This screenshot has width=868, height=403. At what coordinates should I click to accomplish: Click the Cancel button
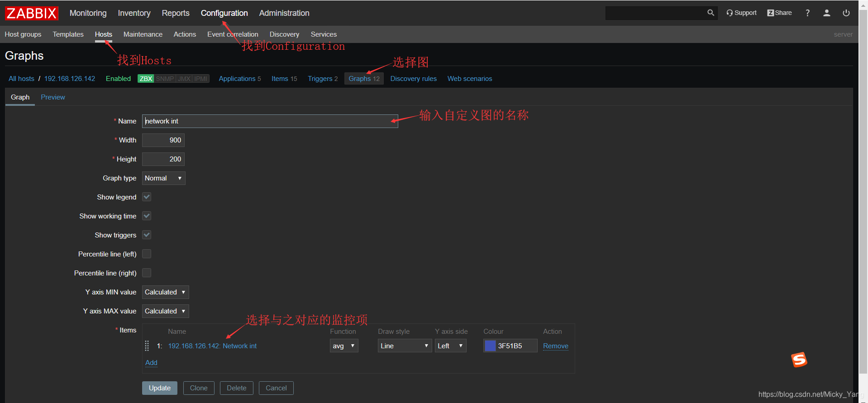276,388
